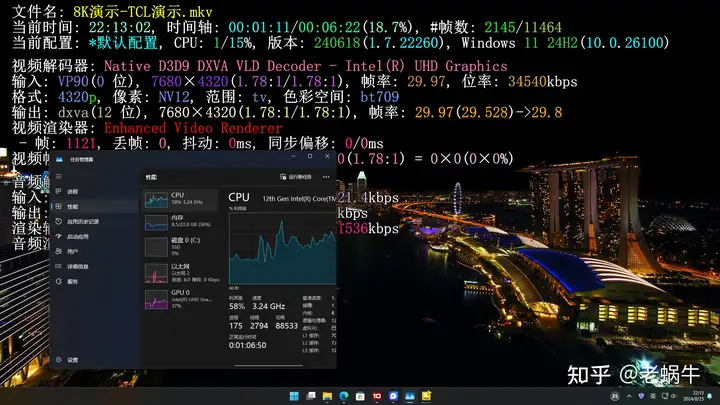Click the Task Manager taskbar icon
The image size is (720, 405).
coord(410,396)
